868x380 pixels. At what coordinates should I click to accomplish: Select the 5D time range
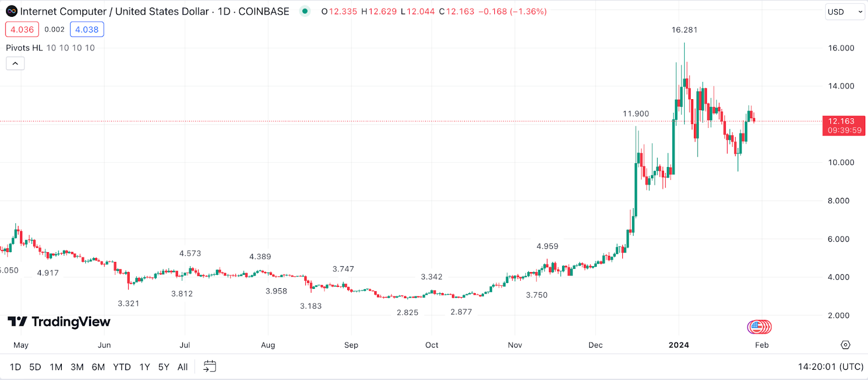[35, 367]
